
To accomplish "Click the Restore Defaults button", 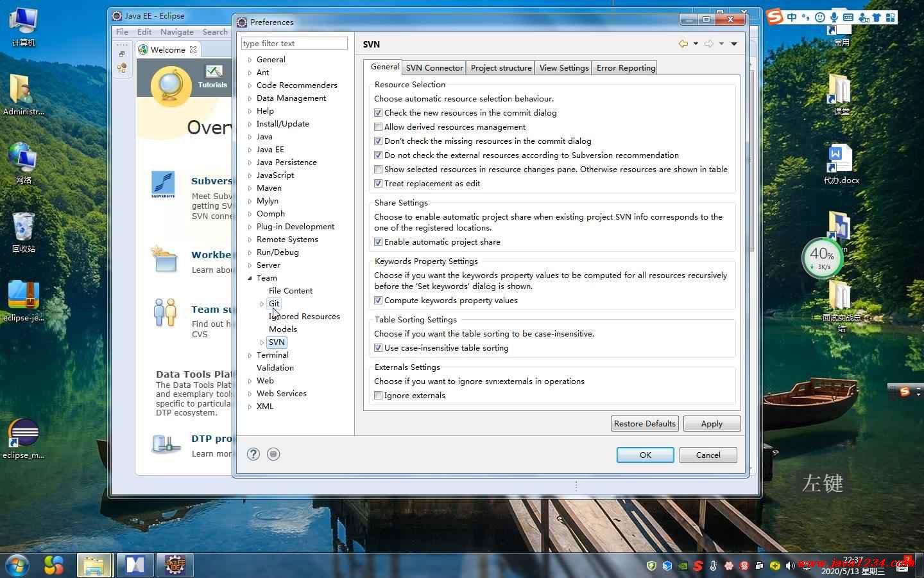I will pyautogui.click(x=644, y=423).
